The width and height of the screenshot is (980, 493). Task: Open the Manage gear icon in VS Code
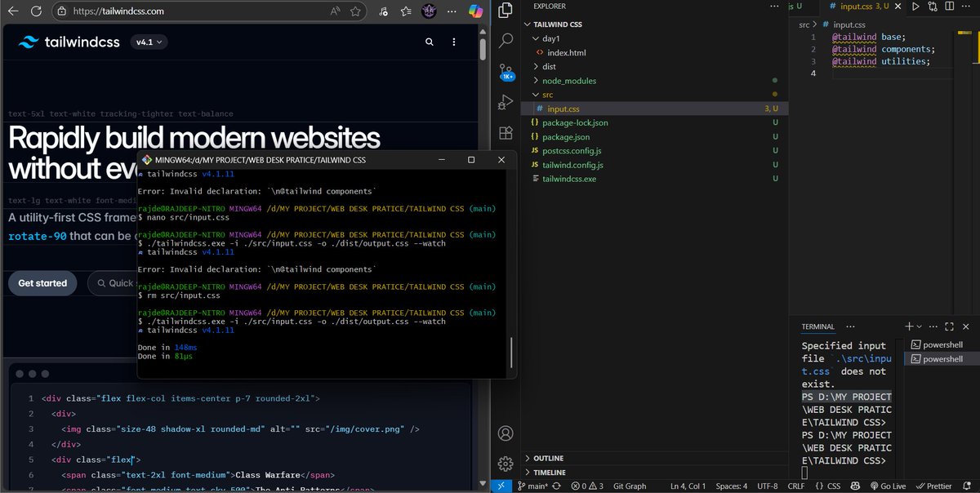pos(506,463)
